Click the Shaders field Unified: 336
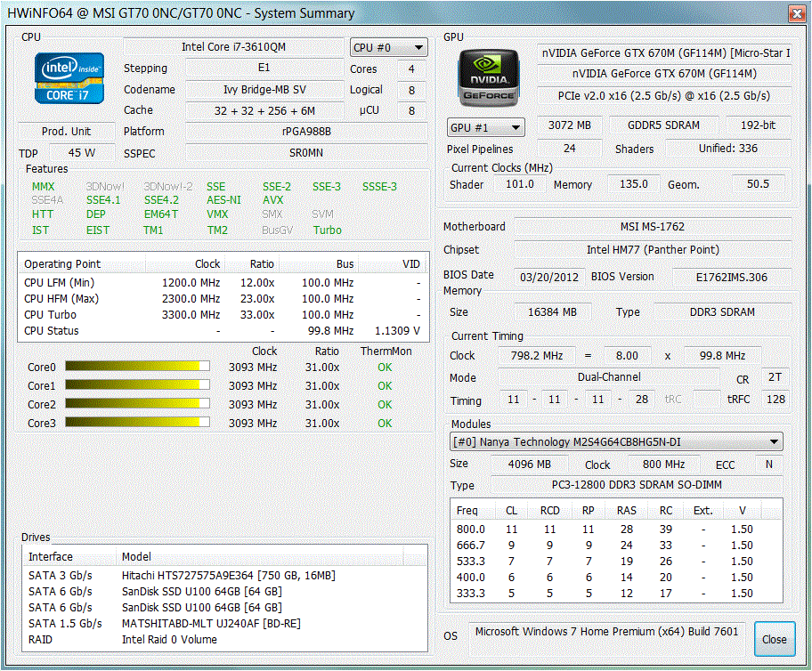This screenshot has width=812, height=671. point(728,149)
